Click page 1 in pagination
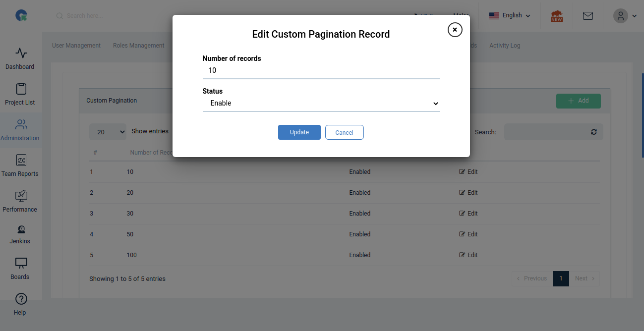 pos(561,278)
